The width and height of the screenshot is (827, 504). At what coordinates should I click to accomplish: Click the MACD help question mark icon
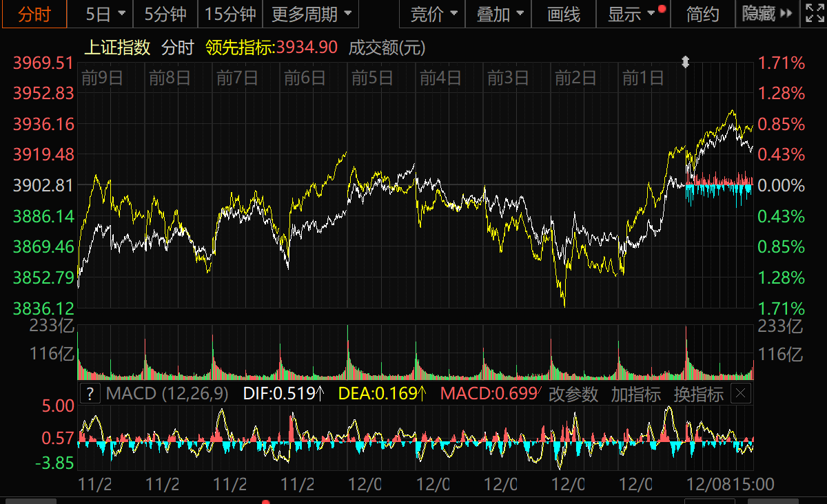[x=90, y=394]
